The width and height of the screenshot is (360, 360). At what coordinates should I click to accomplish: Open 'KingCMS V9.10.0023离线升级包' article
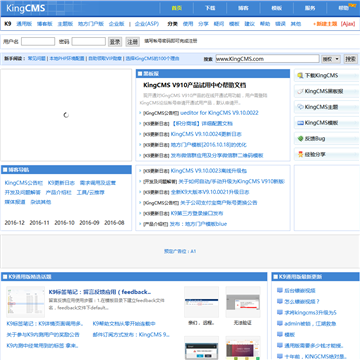click(x=209, y=171)
